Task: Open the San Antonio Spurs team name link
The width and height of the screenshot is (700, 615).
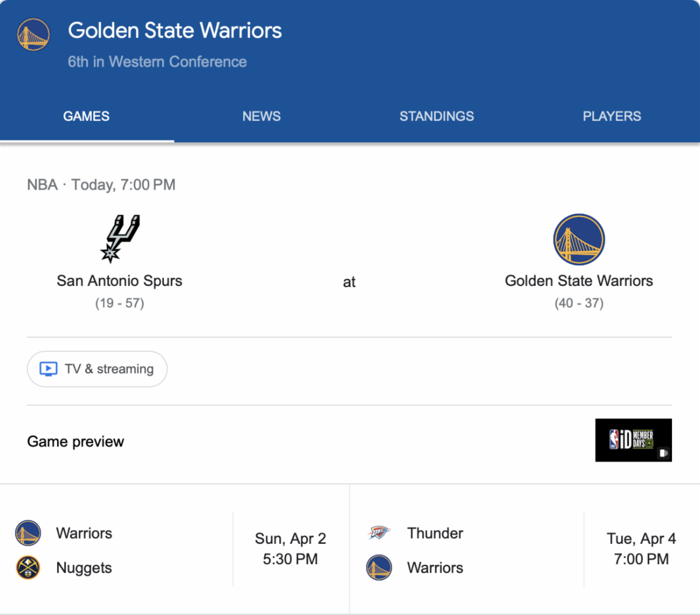Action: [120, 281]
